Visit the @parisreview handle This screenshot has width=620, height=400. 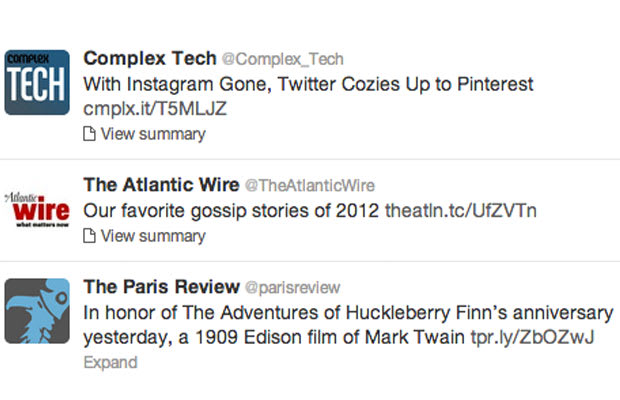[292, 288]
